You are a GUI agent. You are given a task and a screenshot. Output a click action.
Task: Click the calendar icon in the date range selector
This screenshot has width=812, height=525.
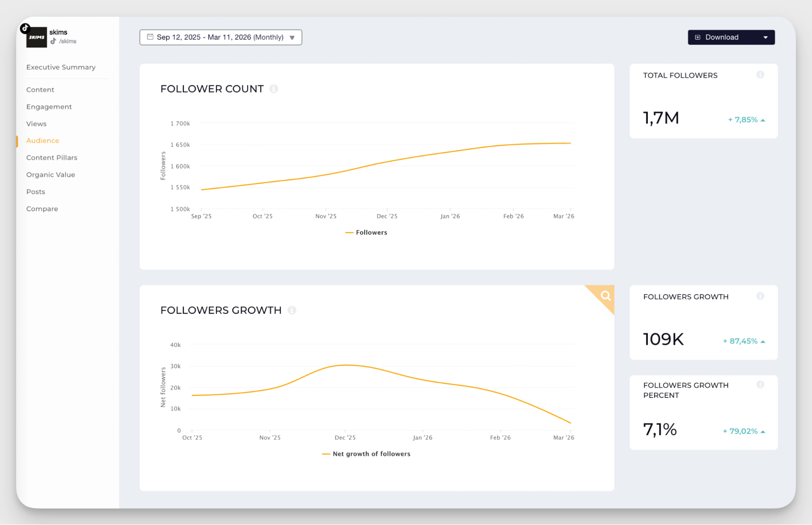pos(149,37)
